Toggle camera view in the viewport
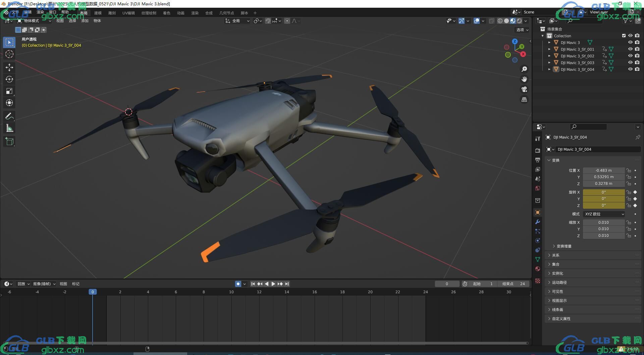 coord(524,89)
